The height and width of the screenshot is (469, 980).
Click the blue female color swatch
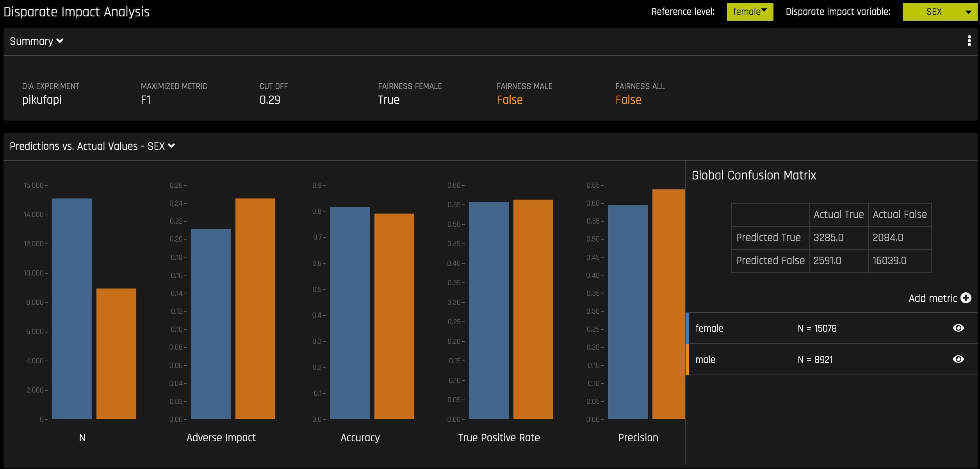688,328
